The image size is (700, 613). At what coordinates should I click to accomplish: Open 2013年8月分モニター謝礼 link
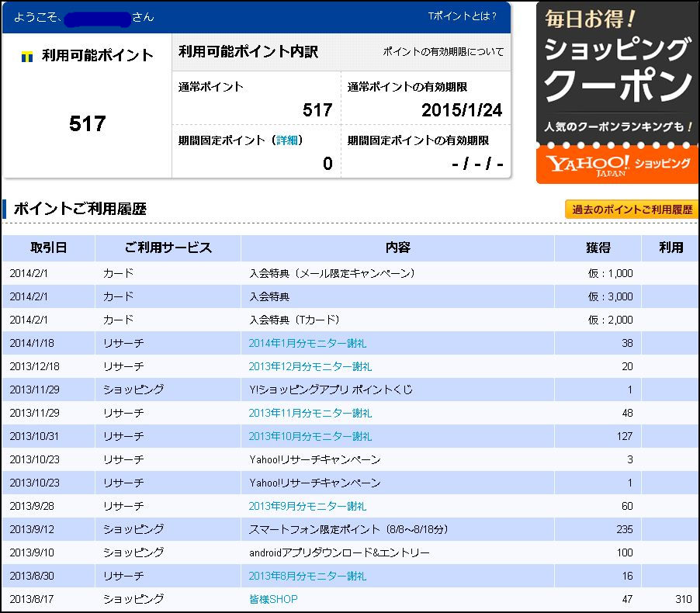(x=307, y=576)
